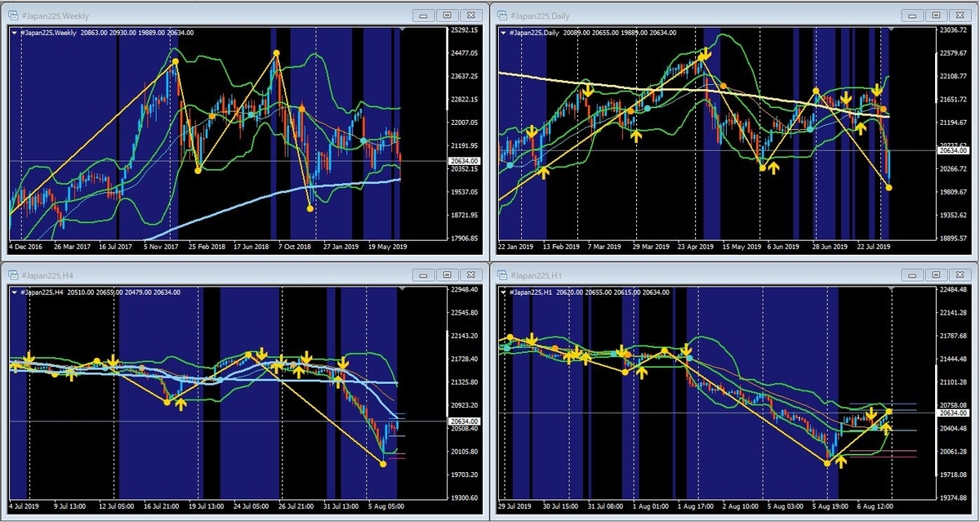This screenshot has width=980, height=522.
Task: Minimize the #Japan225,H1 chart window
Action: 912,274
